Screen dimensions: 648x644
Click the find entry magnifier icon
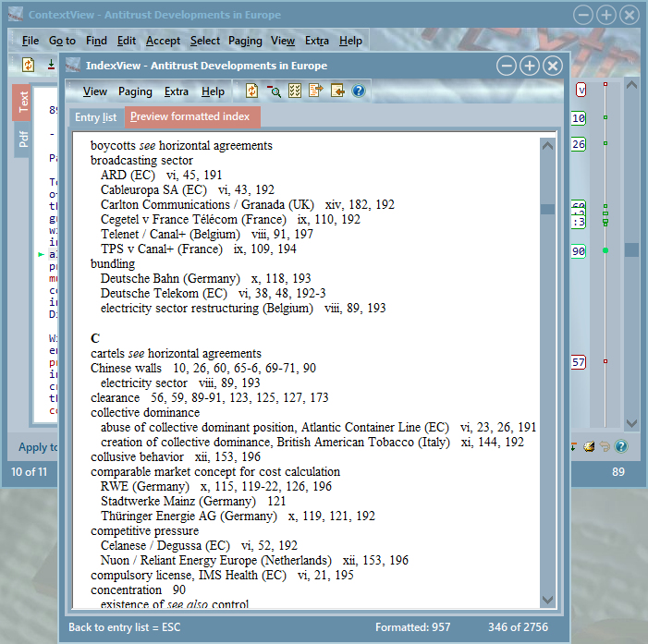pyautogui.click(x=274, y=91)
